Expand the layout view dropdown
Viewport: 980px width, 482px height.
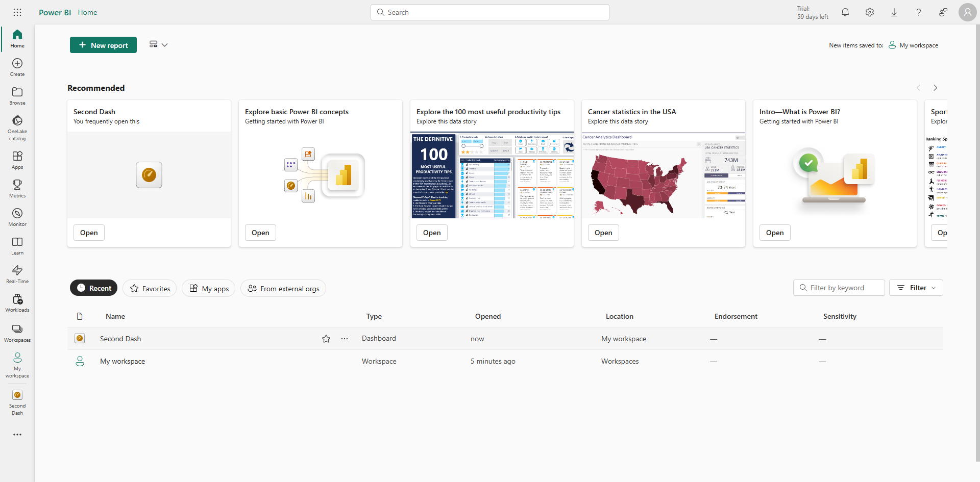158,45
